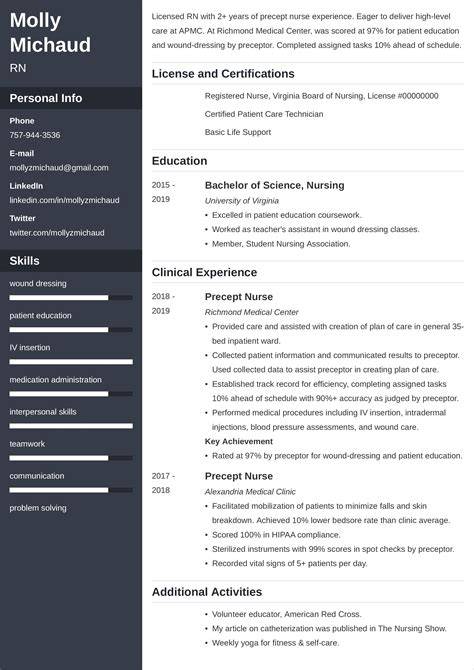Viewport: 474px width, 670px height.
Task: Click the communication skill bar
Action: coord(71,490)
